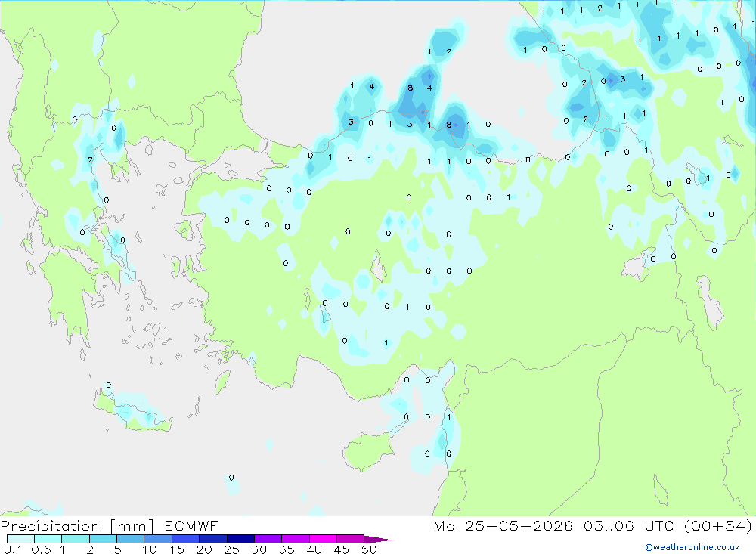Viewport: 756px width, 554px height.
Task: Click the legend tick label '40'
Action: pos(314,549)
